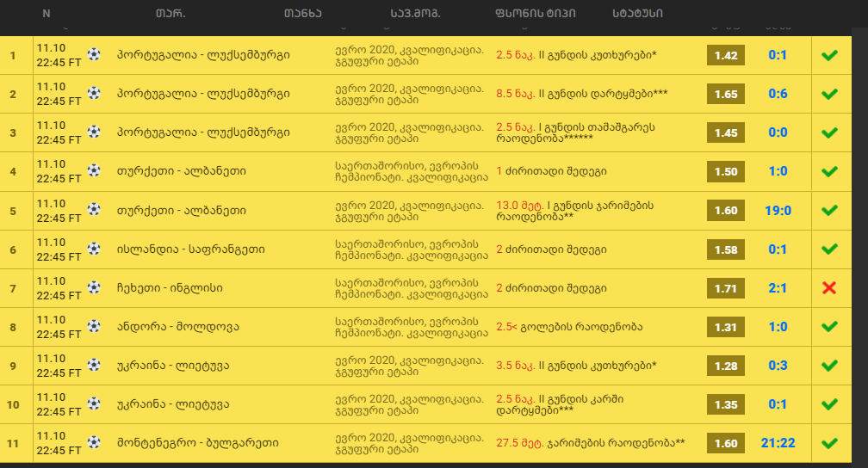Click the bet type 2.5< გოლების რაოდენობა

point(569,327)
